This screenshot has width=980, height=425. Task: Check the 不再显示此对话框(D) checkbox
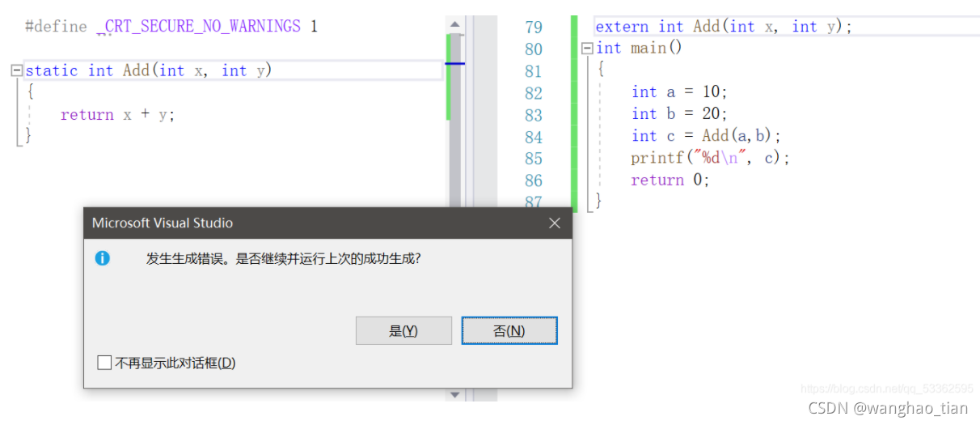point(103,363)
